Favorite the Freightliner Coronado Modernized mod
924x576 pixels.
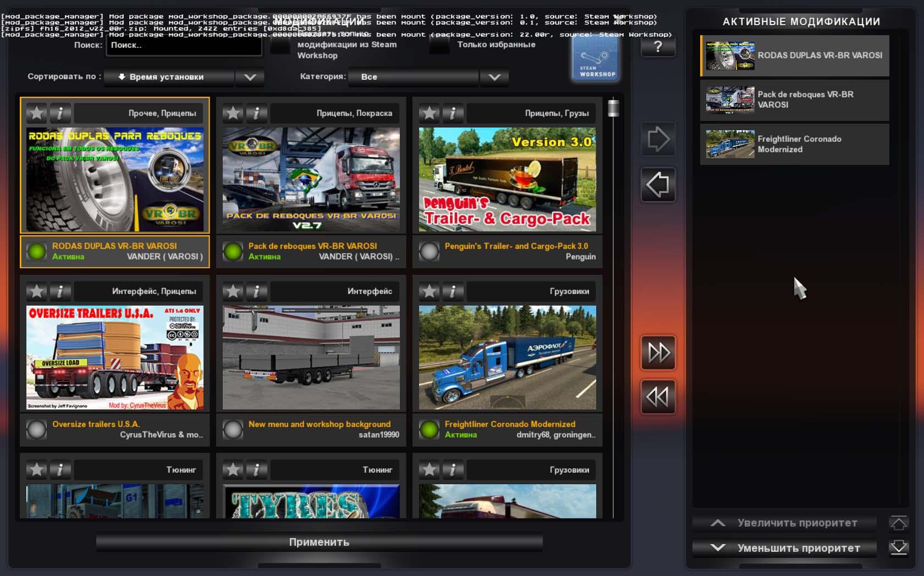[x=430, y=291]
